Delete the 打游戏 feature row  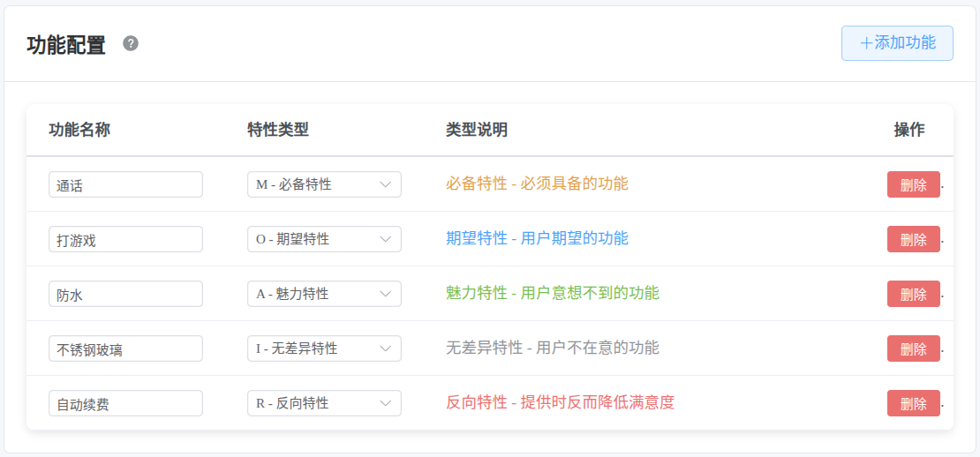913,240
